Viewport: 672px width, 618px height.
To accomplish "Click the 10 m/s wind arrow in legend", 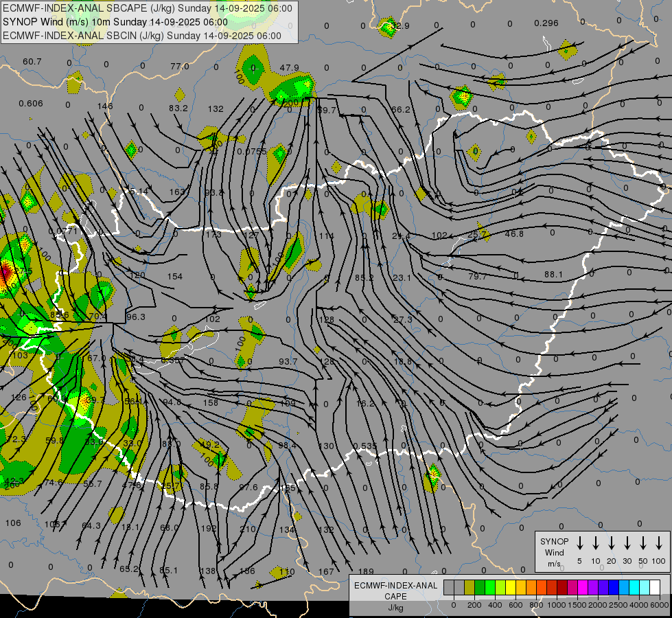I will [x=596, y=543].
